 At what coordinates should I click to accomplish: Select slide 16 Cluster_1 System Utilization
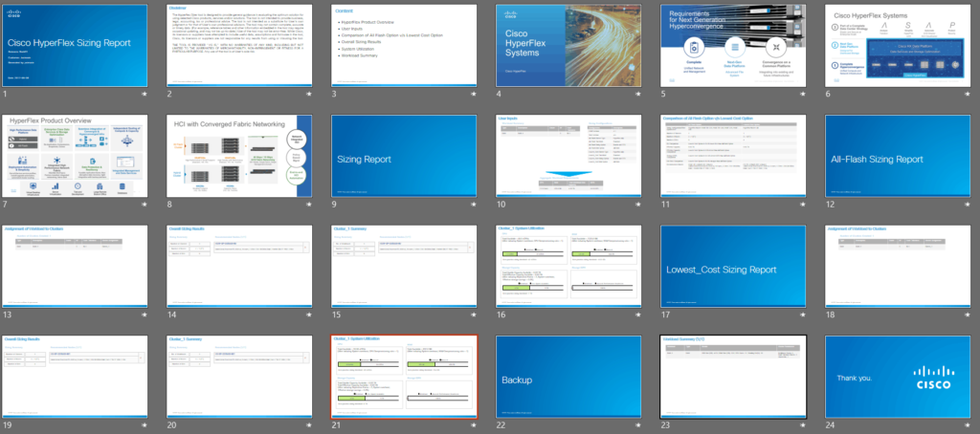(568, 267)
